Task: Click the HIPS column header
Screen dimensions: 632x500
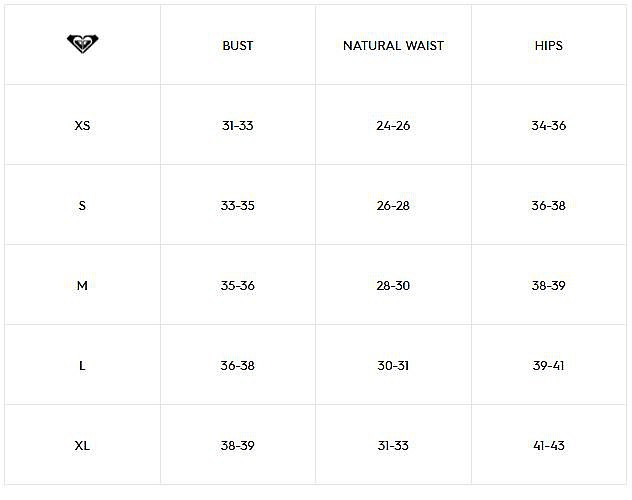Action: click(x=549, y=46)
